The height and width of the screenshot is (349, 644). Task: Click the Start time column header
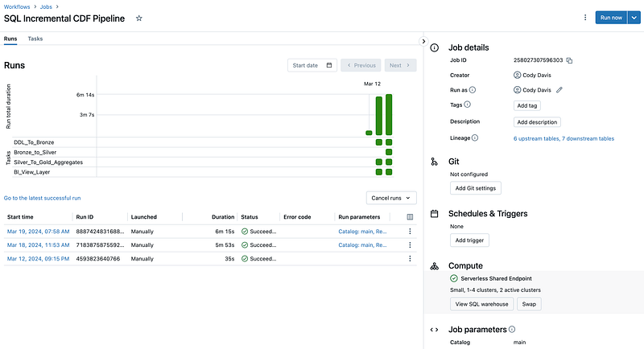20,217
